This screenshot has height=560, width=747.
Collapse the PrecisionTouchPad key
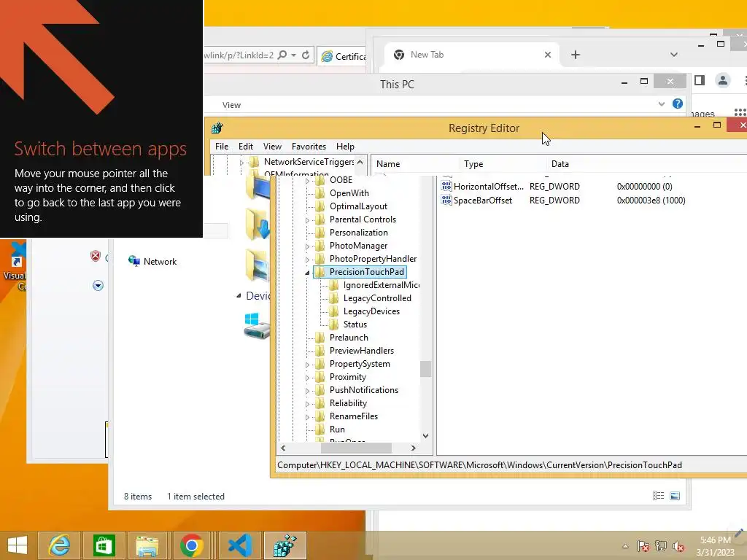click(307, 273)
